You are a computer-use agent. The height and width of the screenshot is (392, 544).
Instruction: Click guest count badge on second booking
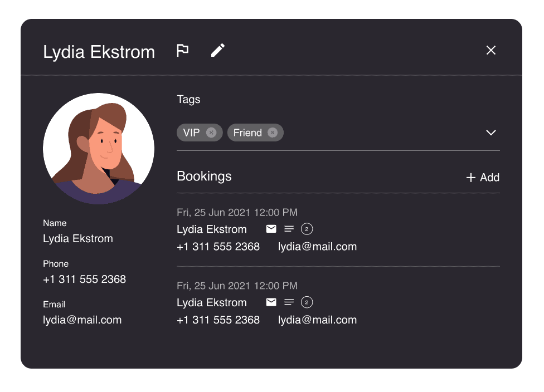[x=307, y=302]
